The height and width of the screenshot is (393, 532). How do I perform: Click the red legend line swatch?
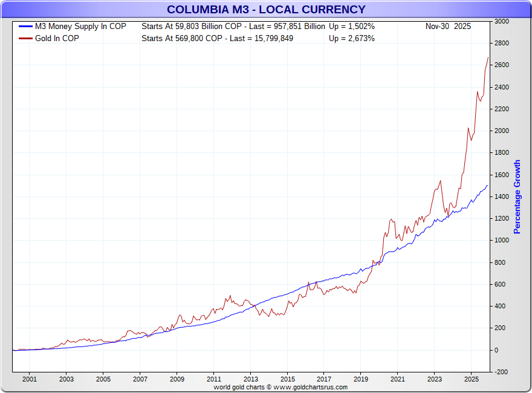[26, 38]
